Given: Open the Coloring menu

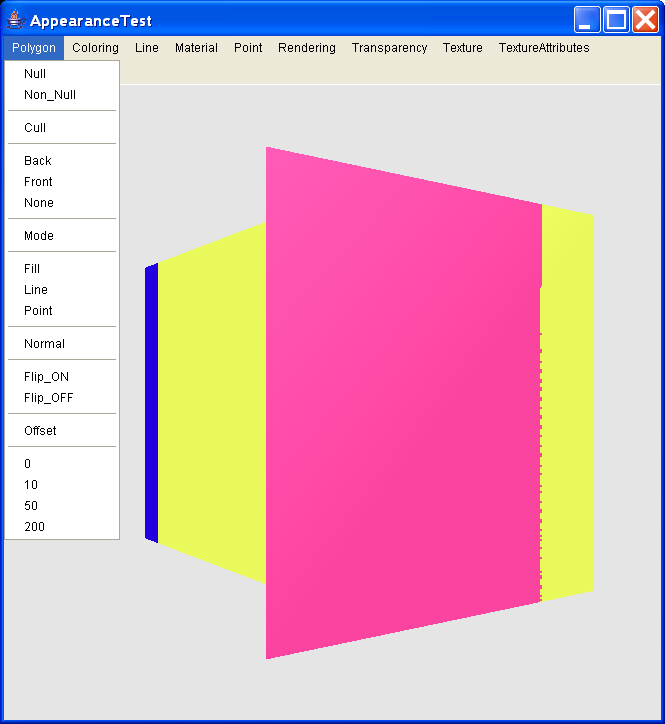Looking at the screenshot, I should point(95,48).
